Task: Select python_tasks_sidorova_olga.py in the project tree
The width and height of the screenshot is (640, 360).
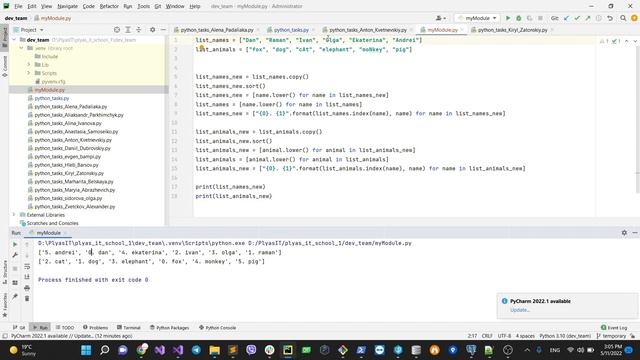Action: pos(68,198)
